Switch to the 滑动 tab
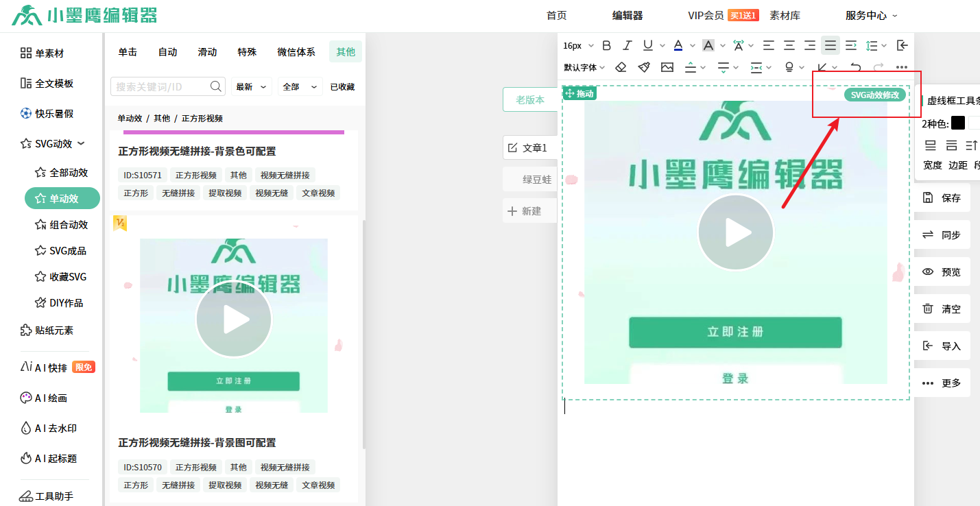This screenshot has height=506, width=980. coord(207,52)
